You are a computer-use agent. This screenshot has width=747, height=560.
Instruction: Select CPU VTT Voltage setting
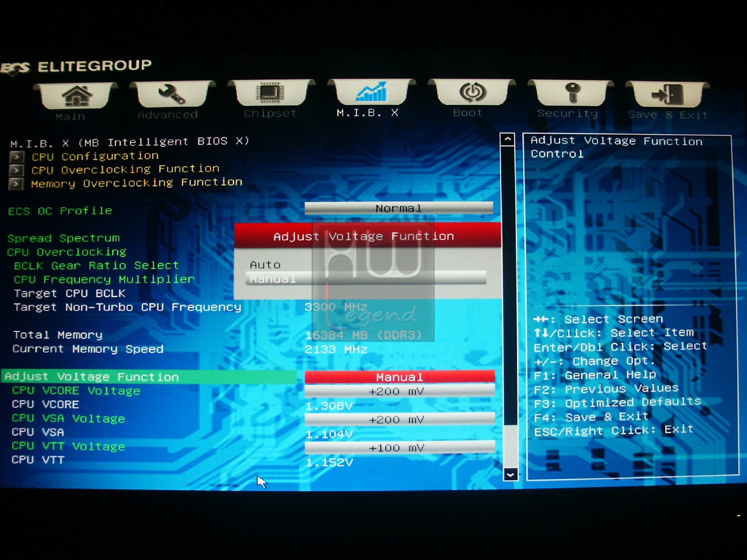click(68, 446)
